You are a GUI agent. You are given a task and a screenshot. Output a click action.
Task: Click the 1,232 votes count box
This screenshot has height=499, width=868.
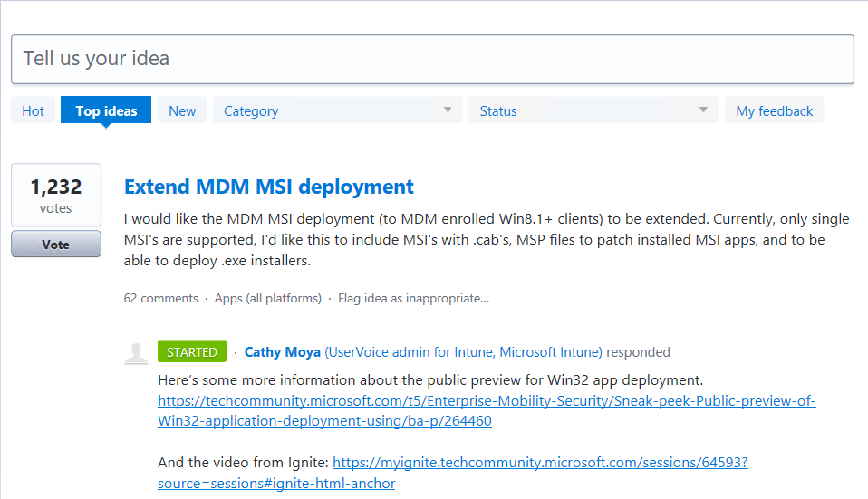tap(56, 195)
